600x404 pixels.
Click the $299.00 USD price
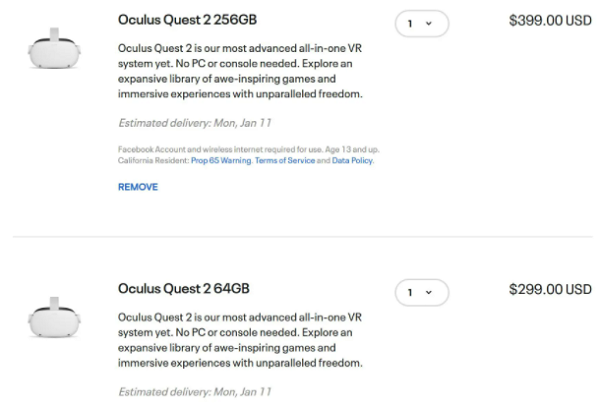click(x=550, y=290)
